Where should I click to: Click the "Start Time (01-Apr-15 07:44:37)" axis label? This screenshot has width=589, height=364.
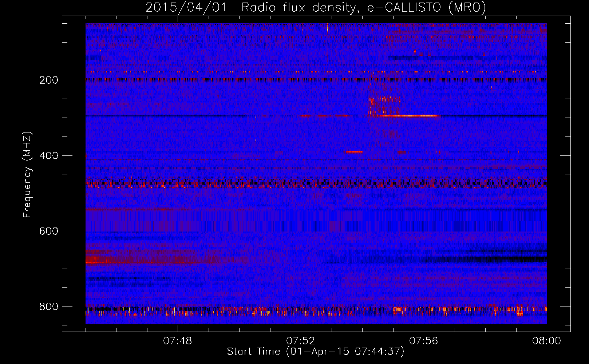[316, 352]
